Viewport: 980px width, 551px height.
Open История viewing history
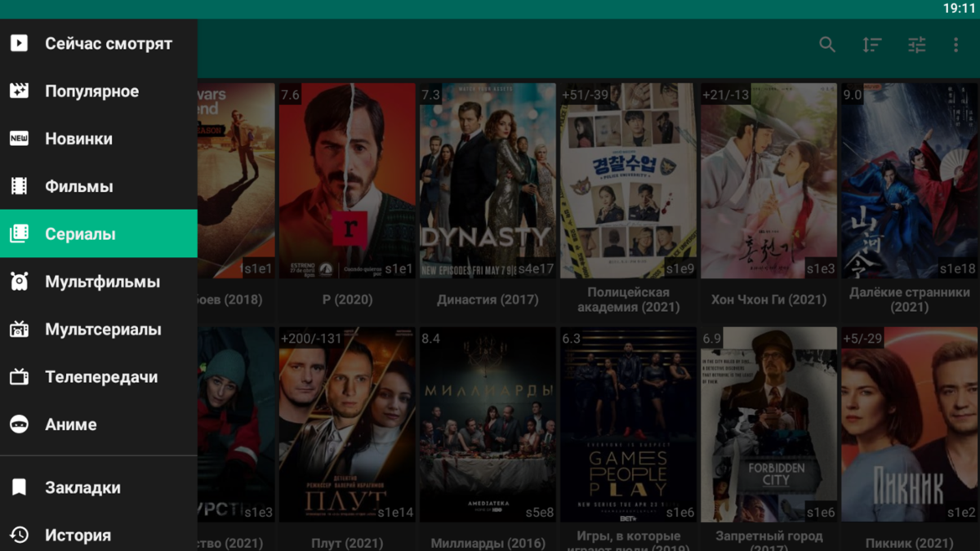click(x=98, y=535)
